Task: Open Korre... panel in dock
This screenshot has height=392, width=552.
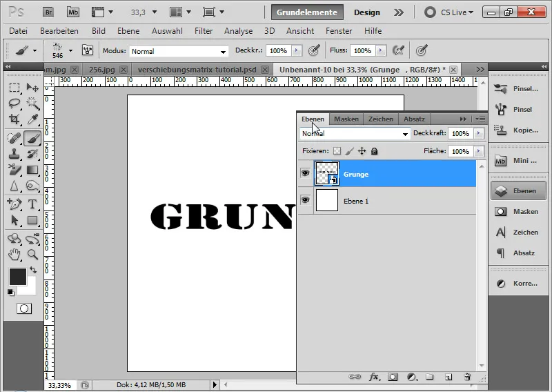Action: pyautogui.click(x=519, y=283)
